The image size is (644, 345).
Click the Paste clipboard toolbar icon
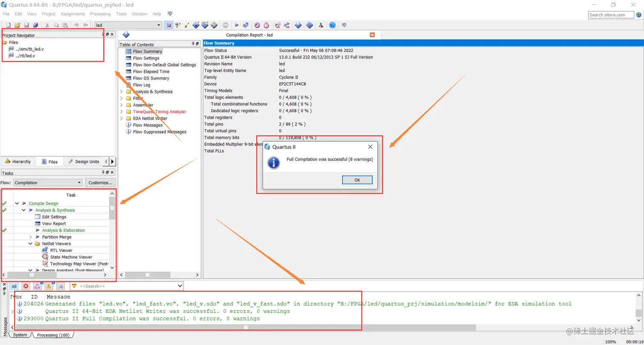65,26
